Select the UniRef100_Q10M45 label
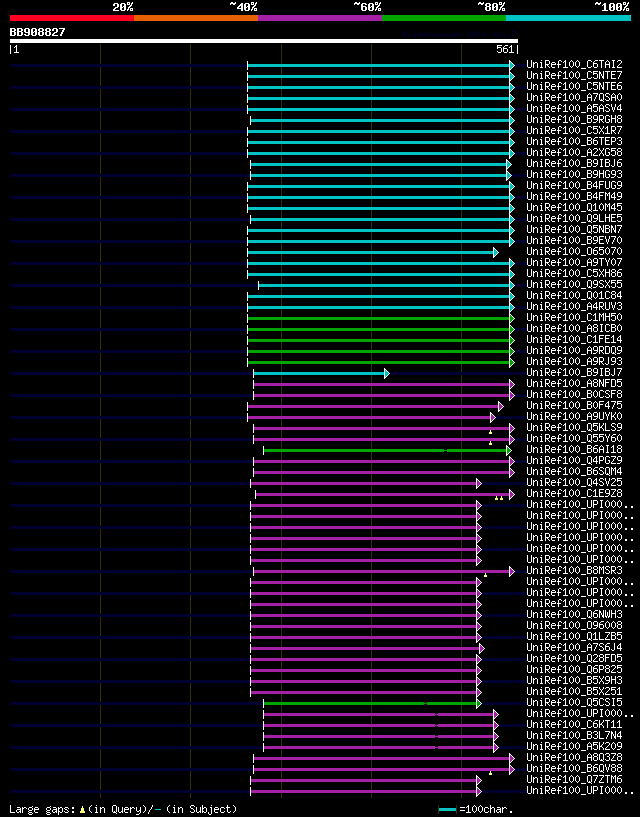This screenshot has height=817, width=640. 574,207
